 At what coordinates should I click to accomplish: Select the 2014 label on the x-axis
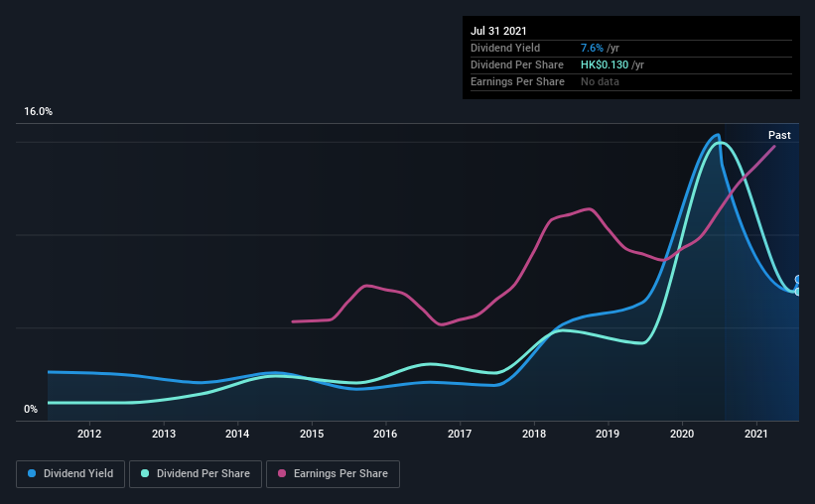click(x=237, y=434)
